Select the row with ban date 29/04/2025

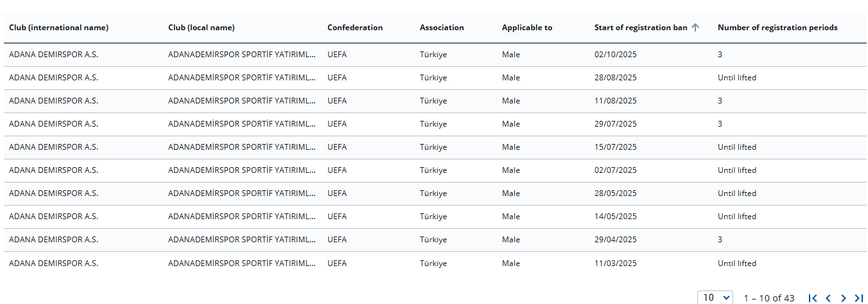(x=615, y=240)
